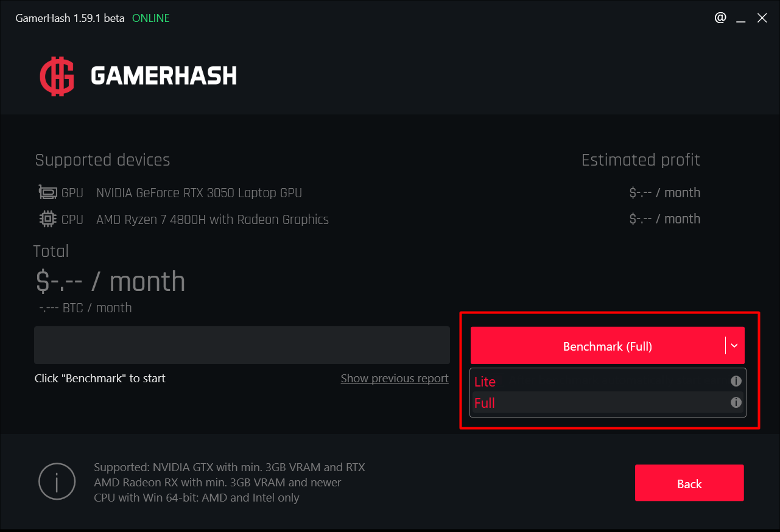This screenshot has width=780, height=532.
Task: Click the GamerHash logo icon
Action: click(57, 77)
